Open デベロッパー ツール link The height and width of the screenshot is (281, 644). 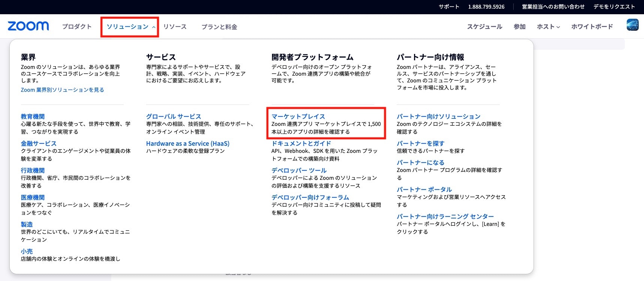click(299, 170)
